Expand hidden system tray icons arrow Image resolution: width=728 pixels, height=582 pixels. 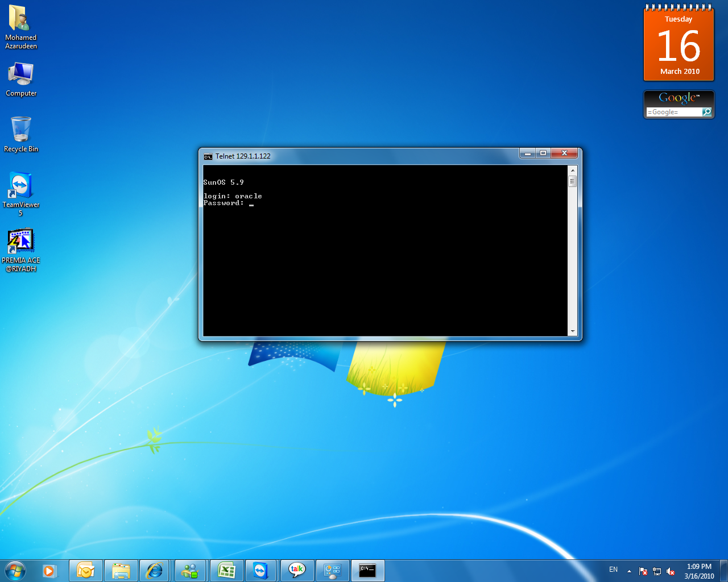(629, 571)
